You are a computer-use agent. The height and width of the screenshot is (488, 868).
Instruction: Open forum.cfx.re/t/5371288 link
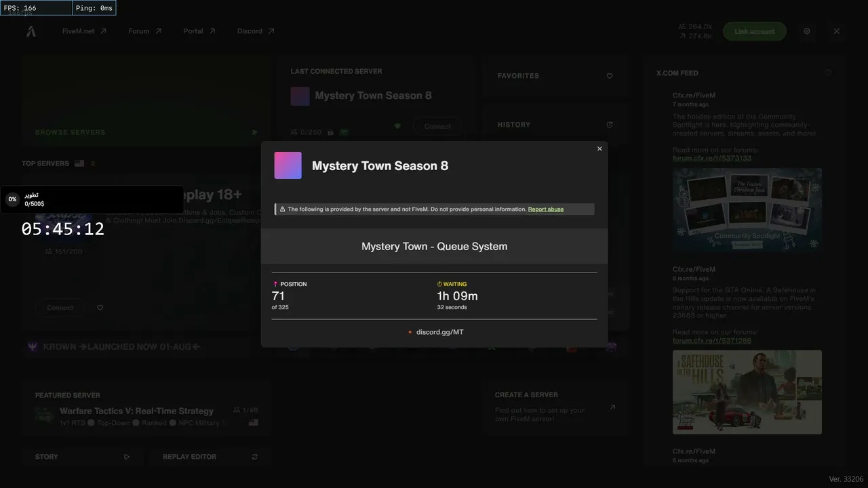pyautogui.click(x=712, y=340)
